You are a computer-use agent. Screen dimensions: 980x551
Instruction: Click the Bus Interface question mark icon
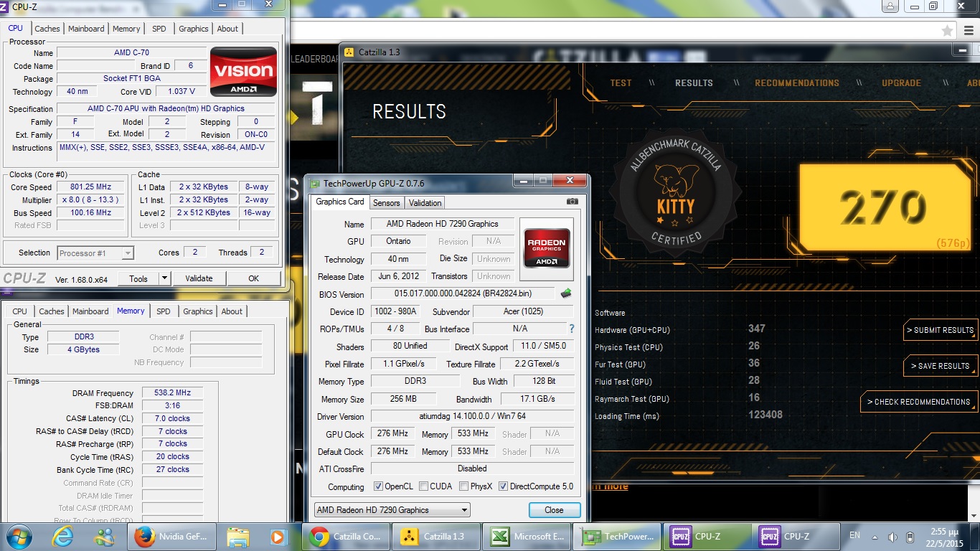(571, 329)
